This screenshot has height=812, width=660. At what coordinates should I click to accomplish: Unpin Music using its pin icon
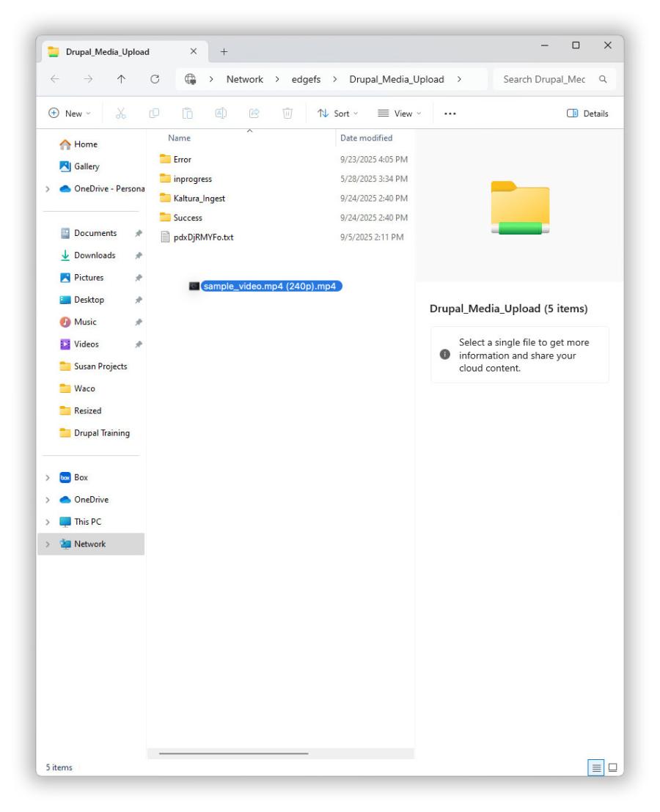tap(139, 322)
